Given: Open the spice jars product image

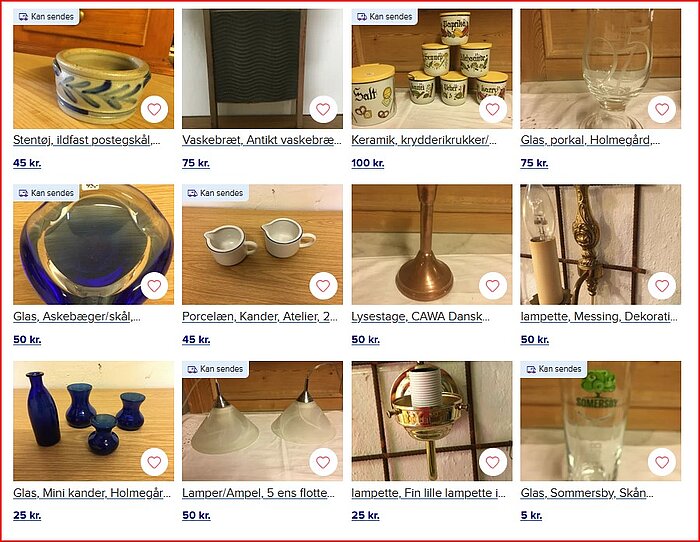Looking at the screenshot, I should point(432,69).
